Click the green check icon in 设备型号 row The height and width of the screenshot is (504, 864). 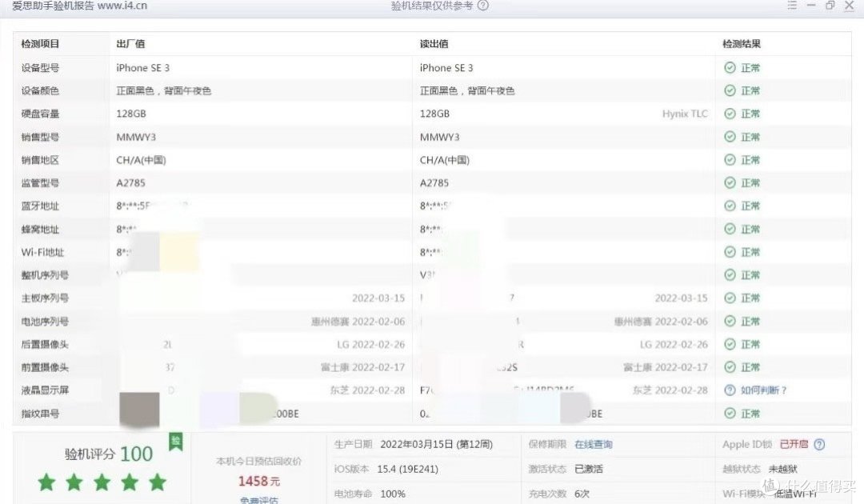(730, 68)
